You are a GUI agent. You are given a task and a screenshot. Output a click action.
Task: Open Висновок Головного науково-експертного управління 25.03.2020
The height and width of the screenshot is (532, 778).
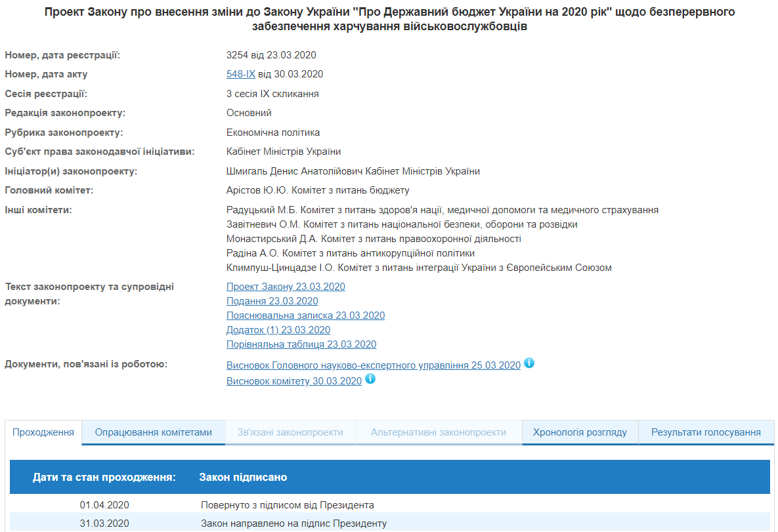click(373, 365)
